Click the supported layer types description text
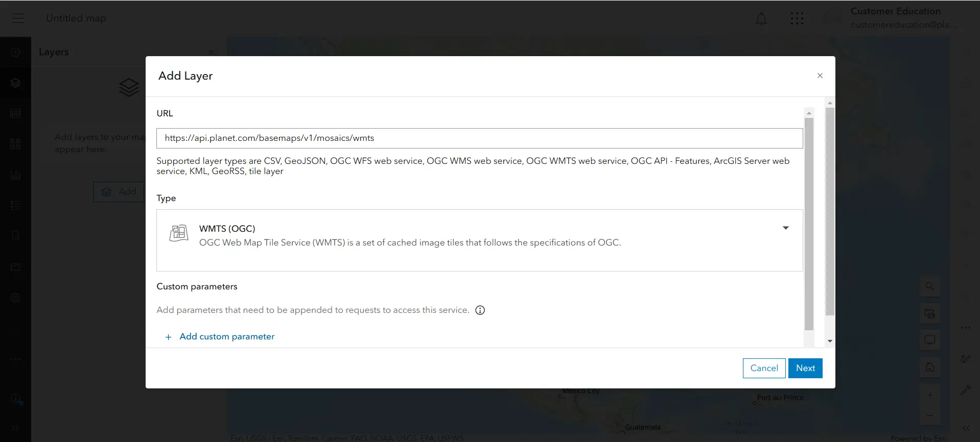980x442 pixels. click(x=473, y=166)
